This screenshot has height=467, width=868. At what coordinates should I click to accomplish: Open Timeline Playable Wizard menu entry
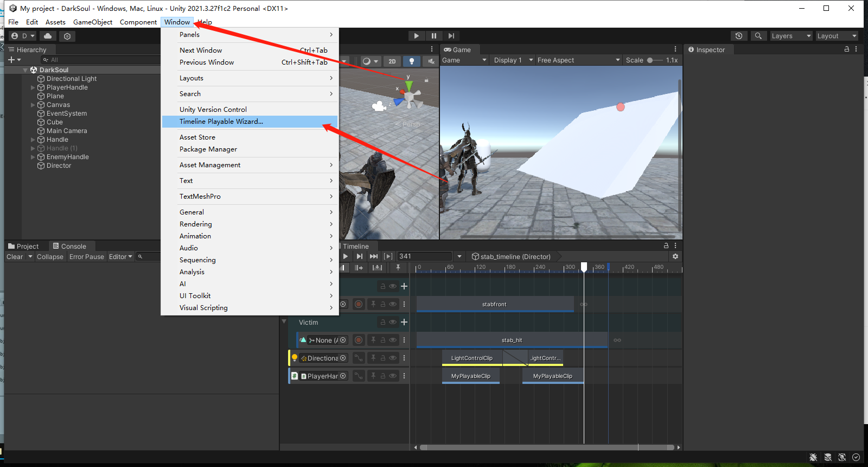250,122
